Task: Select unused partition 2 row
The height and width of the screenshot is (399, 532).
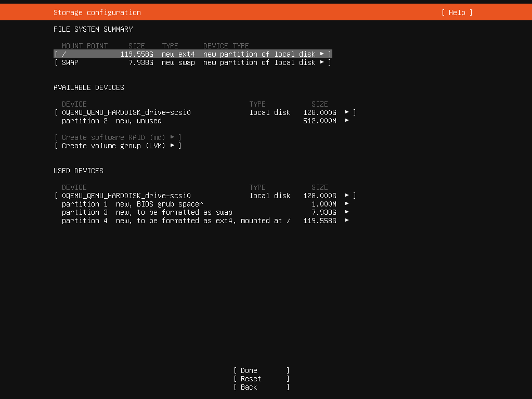Action: click(112, 121)
